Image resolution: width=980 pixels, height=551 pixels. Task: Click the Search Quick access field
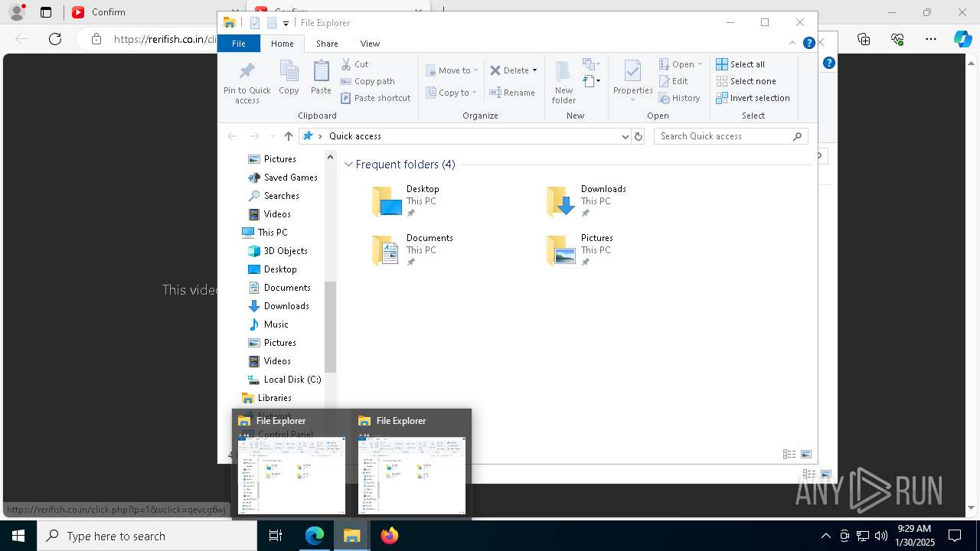(x=730, y=136)
